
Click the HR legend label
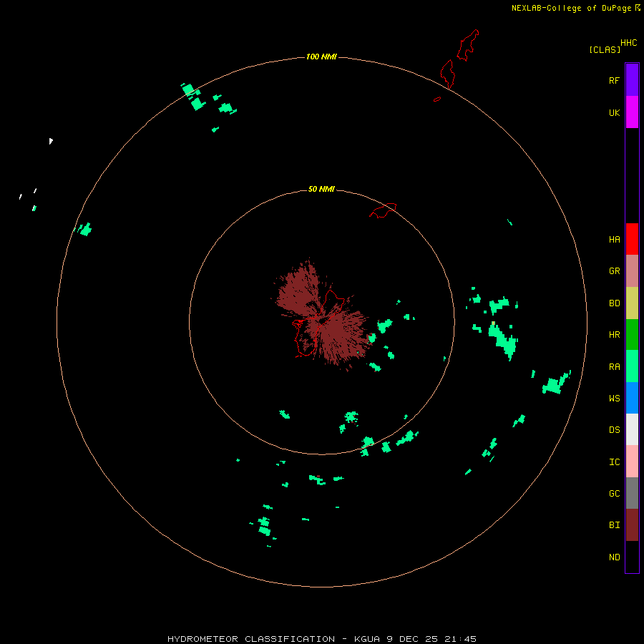tap(614, 335)
